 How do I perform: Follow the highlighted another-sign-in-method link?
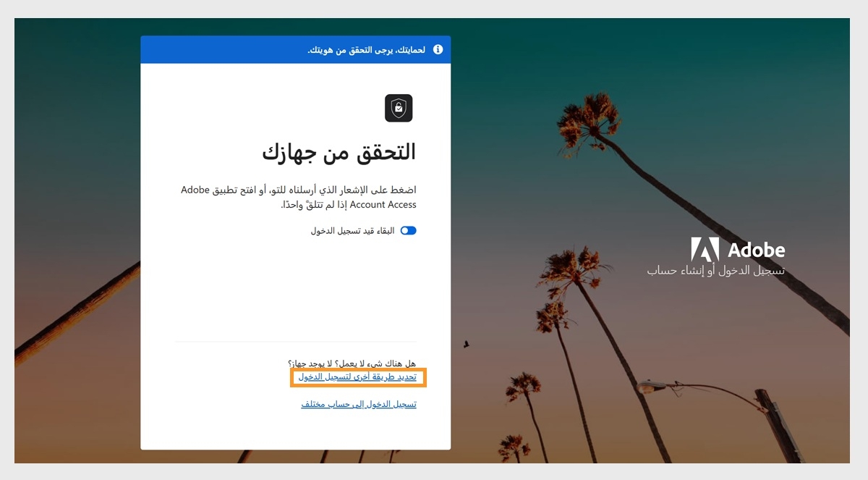[x=358, y=377]
